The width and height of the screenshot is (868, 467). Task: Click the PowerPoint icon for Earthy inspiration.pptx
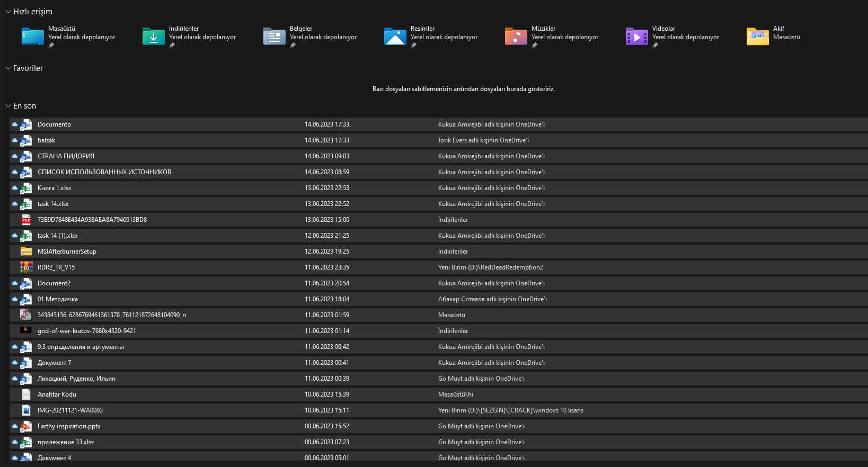26,426
